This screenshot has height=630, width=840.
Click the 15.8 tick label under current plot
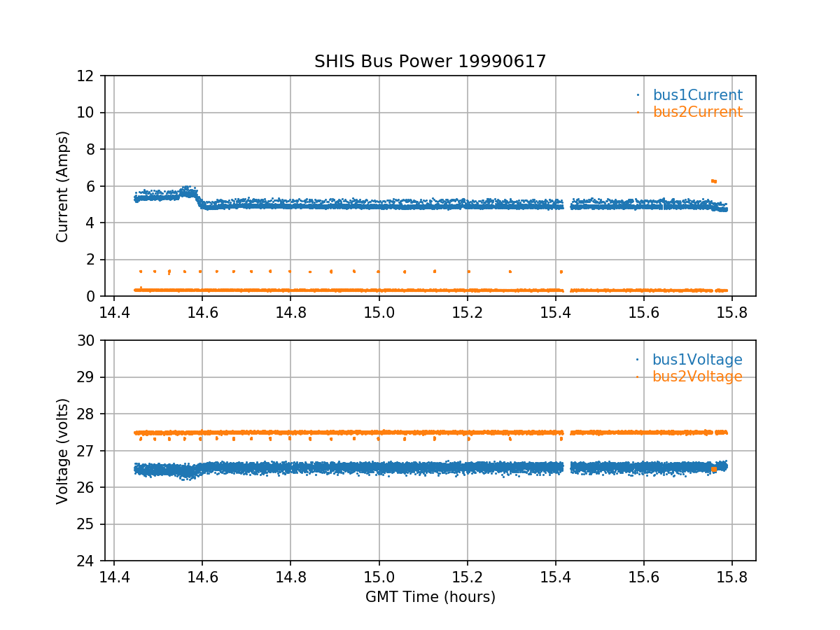pyautogui.click(x=732, y=313)
